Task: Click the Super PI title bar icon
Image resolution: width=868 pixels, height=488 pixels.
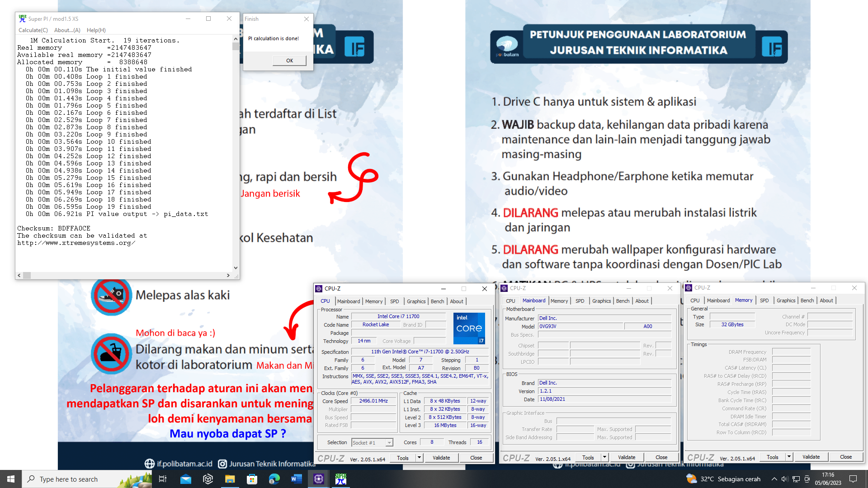Action: pyautogui.click(x=22, y=19)
